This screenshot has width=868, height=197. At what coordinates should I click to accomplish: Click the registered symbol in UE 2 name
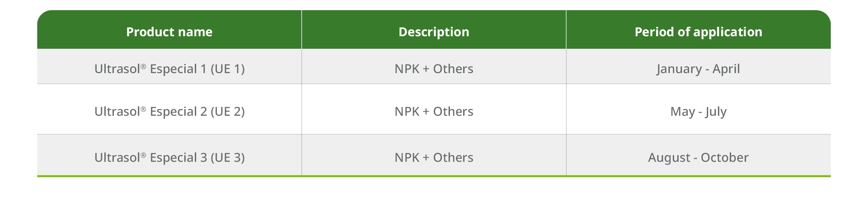[x=143, y=109]
